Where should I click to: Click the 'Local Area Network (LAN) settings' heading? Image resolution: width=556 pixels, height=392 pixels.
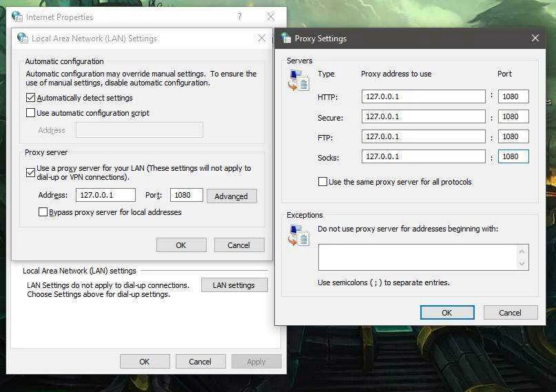point(79,271)
